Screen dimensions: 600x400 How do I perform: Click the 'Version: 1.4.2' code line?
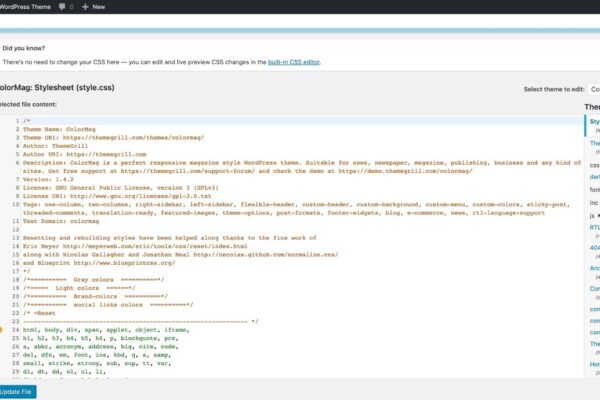click(48, 180)
